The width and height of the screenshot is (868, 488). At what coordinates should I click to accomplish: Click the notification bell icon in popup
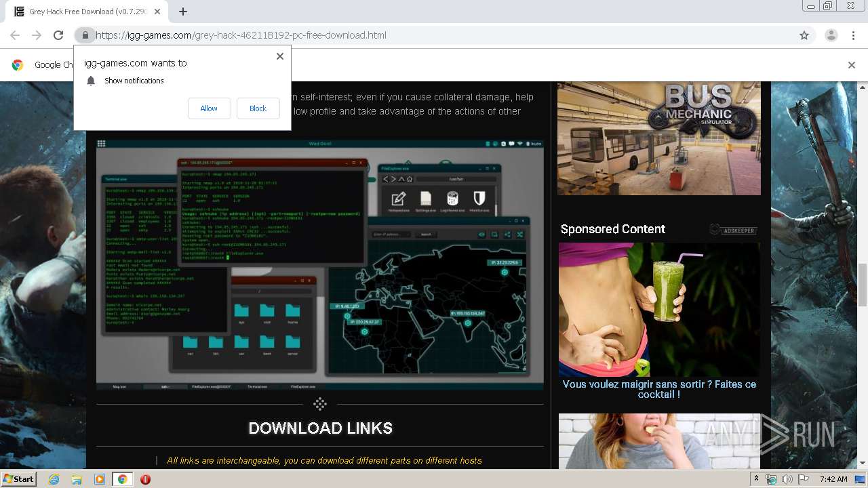point(91,81)
